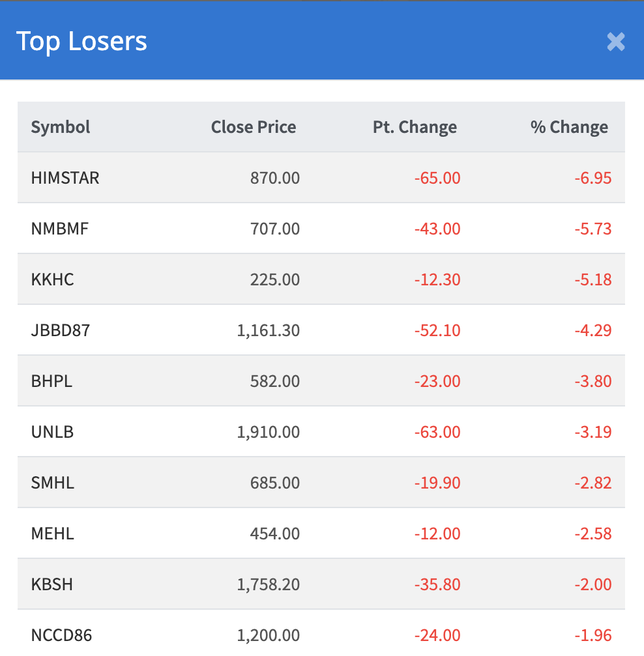This screenshot has height=656, width=644.
Task: Click the -6.95 percent change value
Action: [593, 178]
